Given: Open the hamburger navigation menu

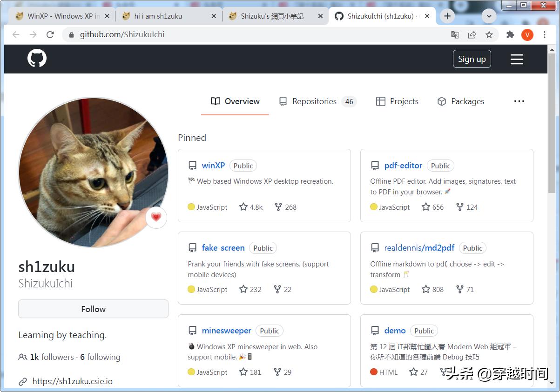Looking at the screenshot, I should [x=517, y=59].
